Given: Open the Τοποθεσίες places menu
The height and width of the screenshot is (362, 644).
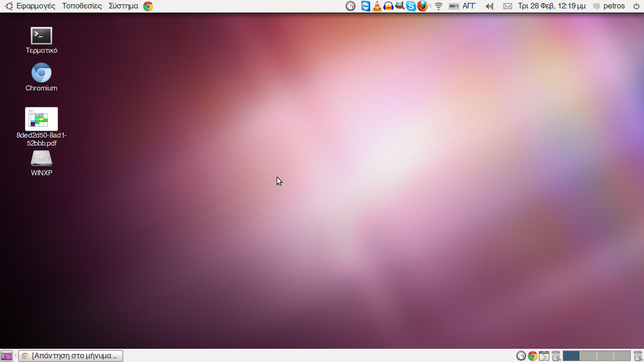Looking at the screenshot, I should coord(82,6).
